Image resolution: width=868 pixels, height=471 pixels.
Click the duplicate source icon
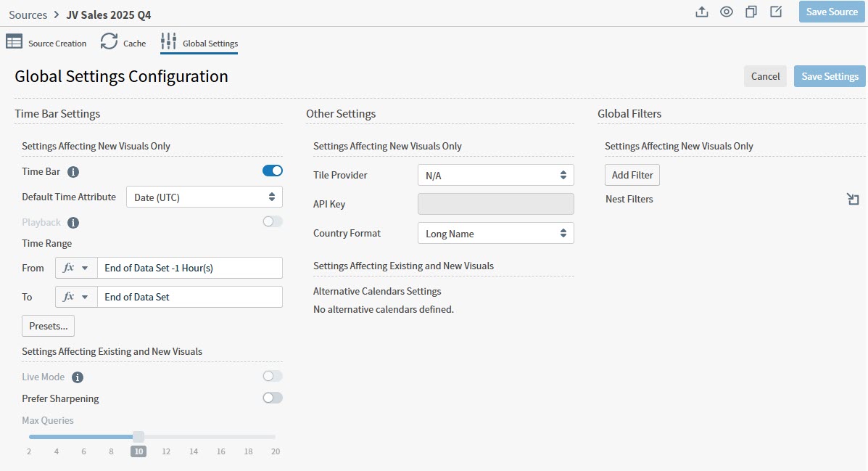751,12
